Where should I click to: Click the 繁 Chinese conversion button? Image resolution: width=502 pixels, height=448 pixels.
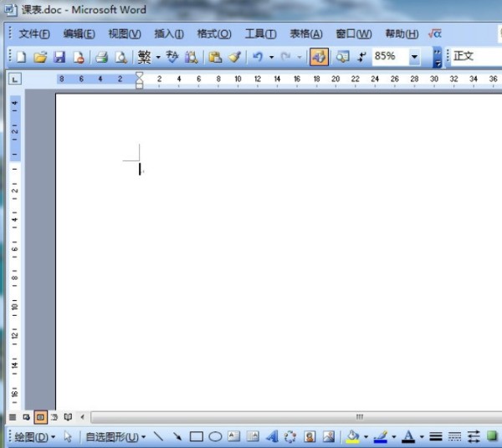[145, 57]
